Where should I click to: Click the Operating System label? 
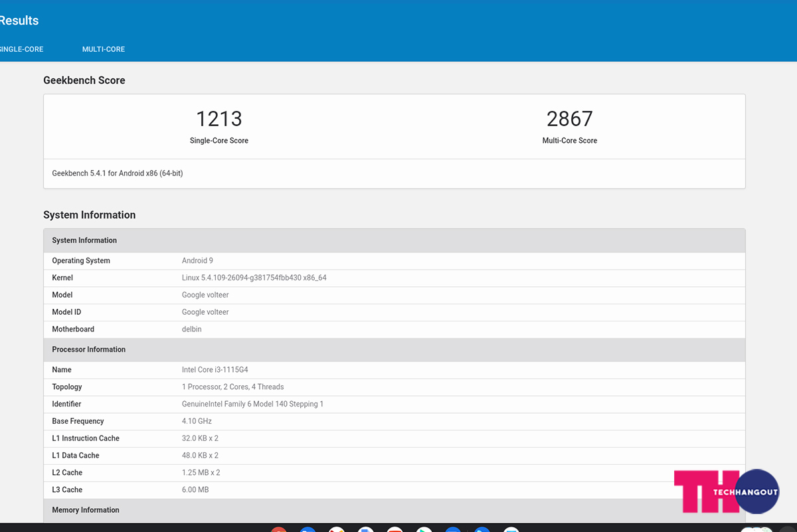coord(81,261)
